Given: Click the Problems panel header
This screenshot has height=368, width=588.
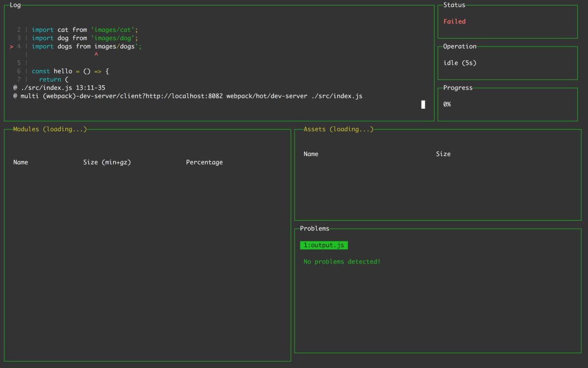Looking at the screenshot, I should (x=315, y=228).
